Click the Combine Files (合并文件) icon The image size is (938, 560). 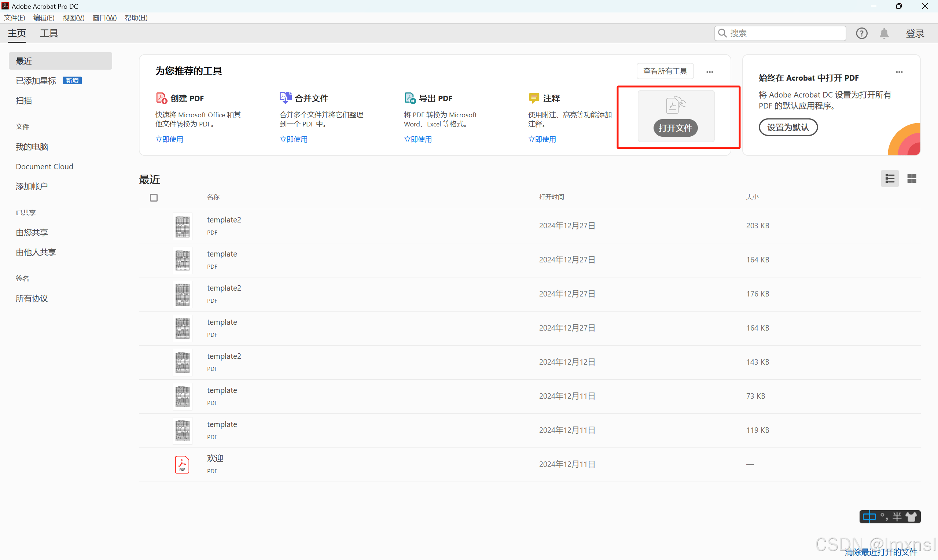(x=286, y=98)
